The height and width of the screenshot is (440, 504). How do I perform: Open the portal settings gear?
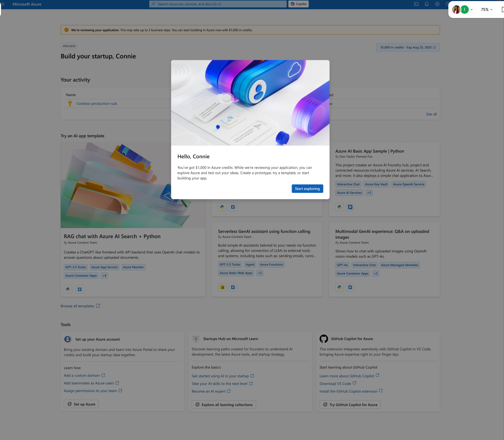437,4
